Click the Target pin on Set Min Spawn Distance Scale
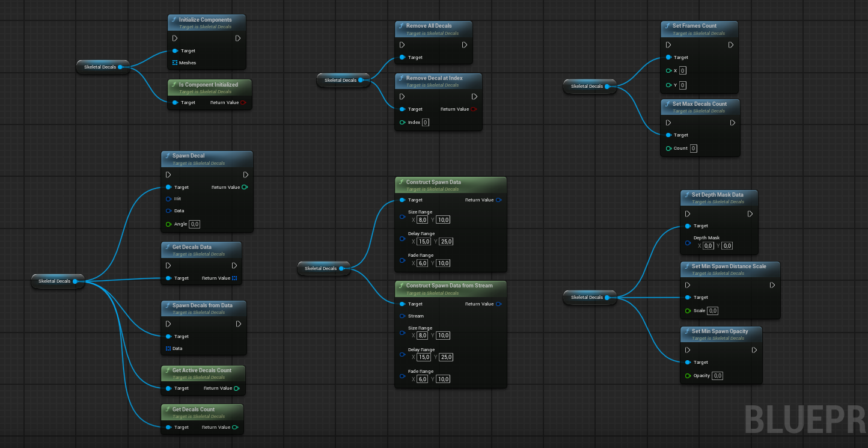The image size is (868, 448). 688,297
